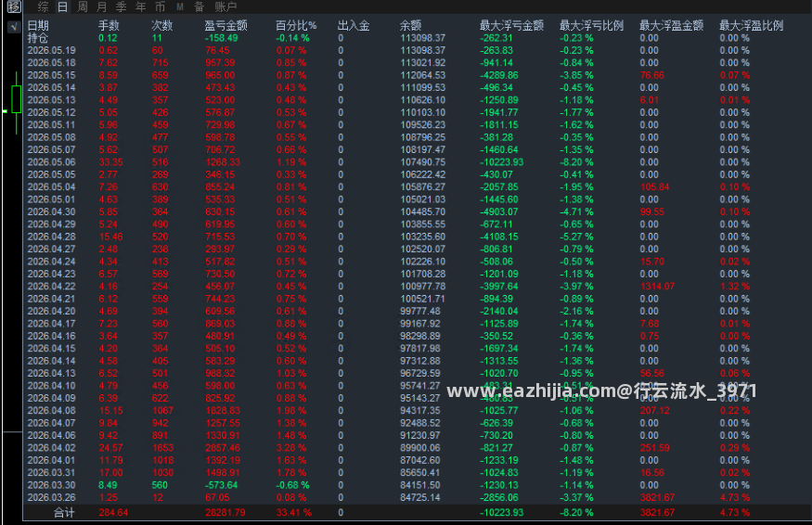The height and width of the screenshot is (525, 812).
Task: Click the 日期 column header
Action: [38, 25]
